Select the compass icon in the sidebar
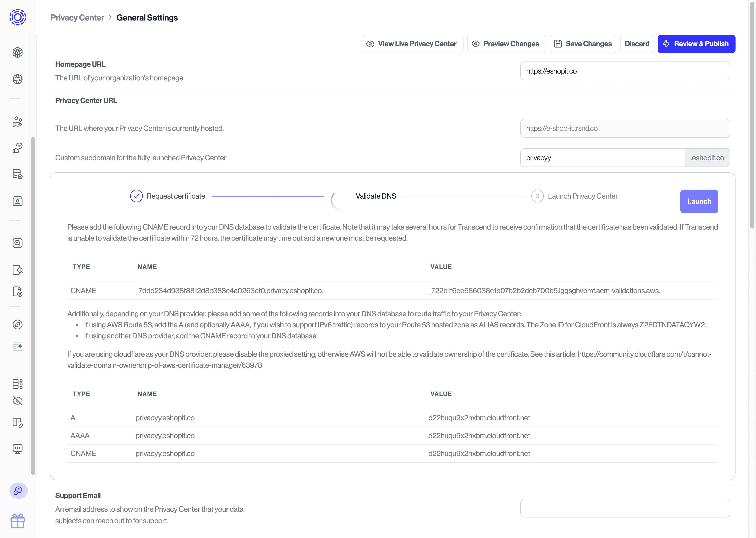Screen dimensions: 756x538 click(x=17, y=325)
